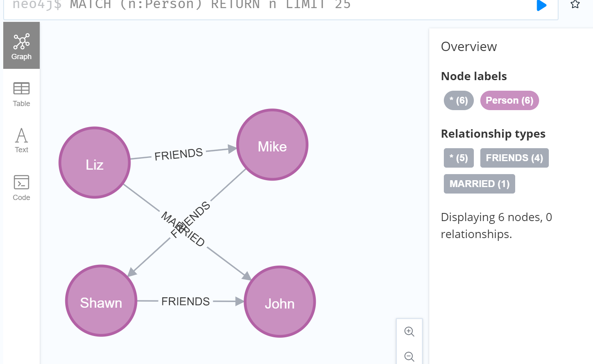Switch to Code view

[x=21, y=187]
